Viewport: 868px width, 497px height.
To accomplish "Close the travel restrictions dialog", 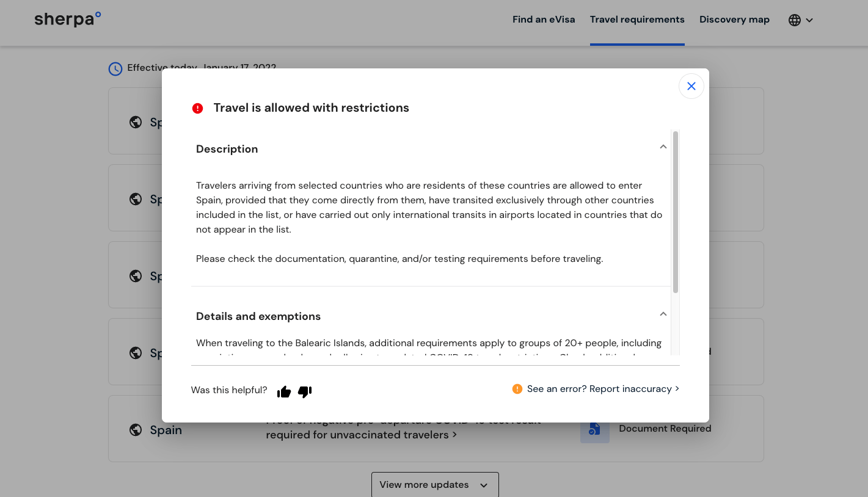I will (x=691, y=86).
